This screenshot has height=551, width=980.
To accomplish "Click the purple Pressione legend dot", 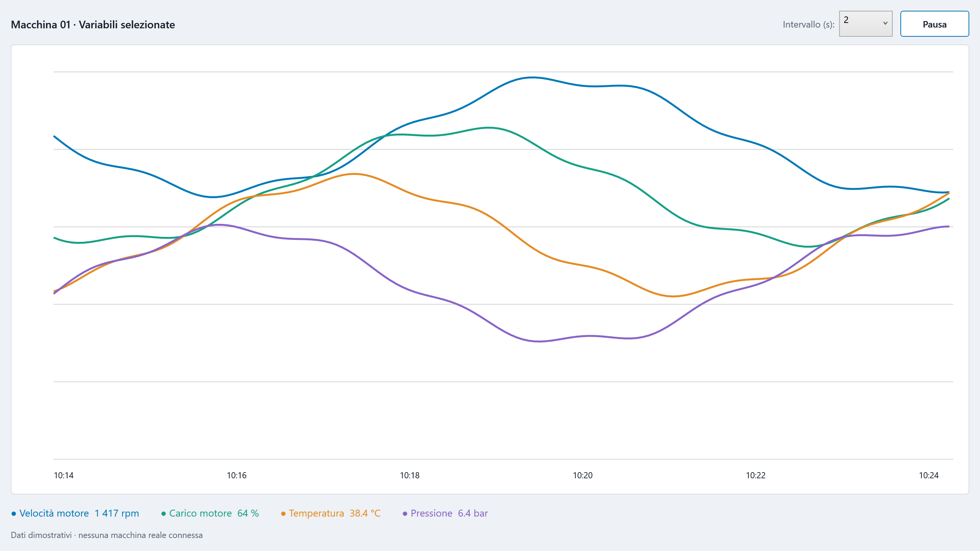I will pos(405,514).
